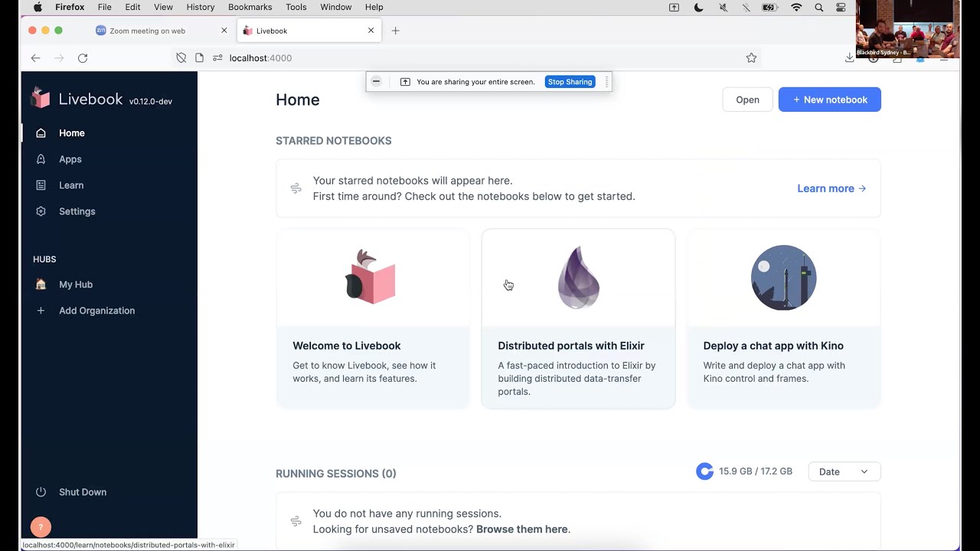Close the Livebook browser tab
This screenshot has width=980, height=551.
point(371,31)
